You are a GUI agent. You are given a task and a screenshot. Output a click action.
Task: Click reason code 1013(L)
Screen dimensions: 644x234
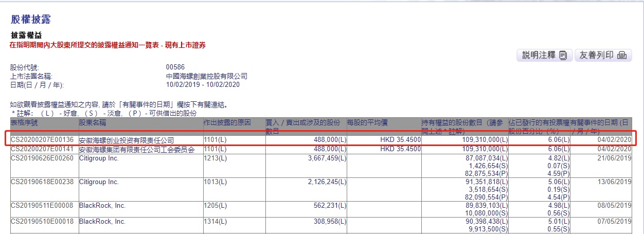[215, 182]
